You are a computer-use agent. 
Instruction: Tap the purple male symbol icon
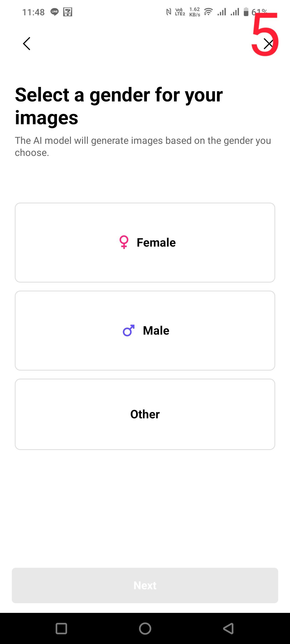click(129, 330)
